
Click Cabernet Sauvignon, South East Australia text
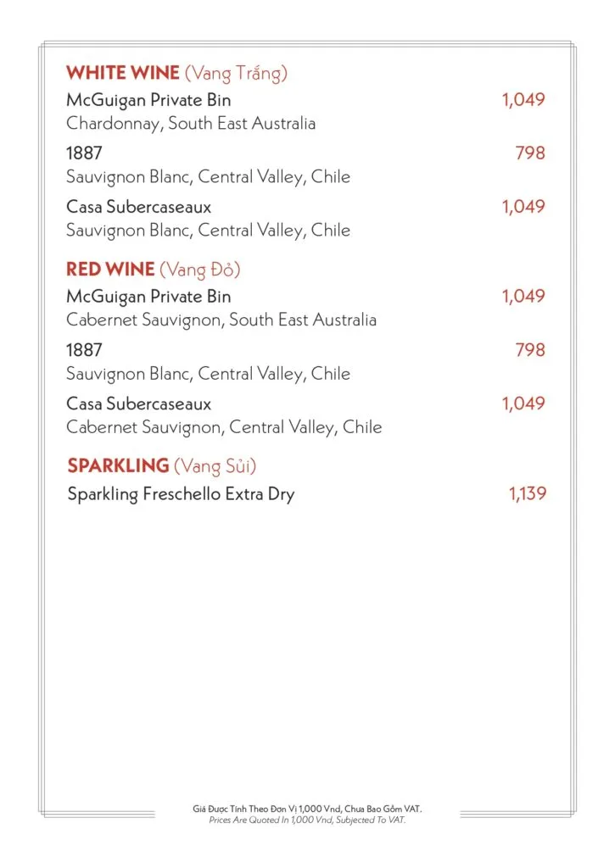221,320
